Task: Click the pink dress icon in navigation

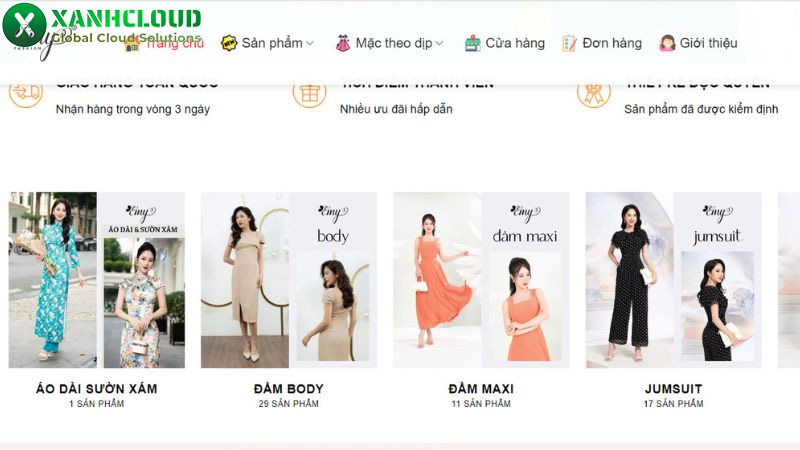Action: 343,43
